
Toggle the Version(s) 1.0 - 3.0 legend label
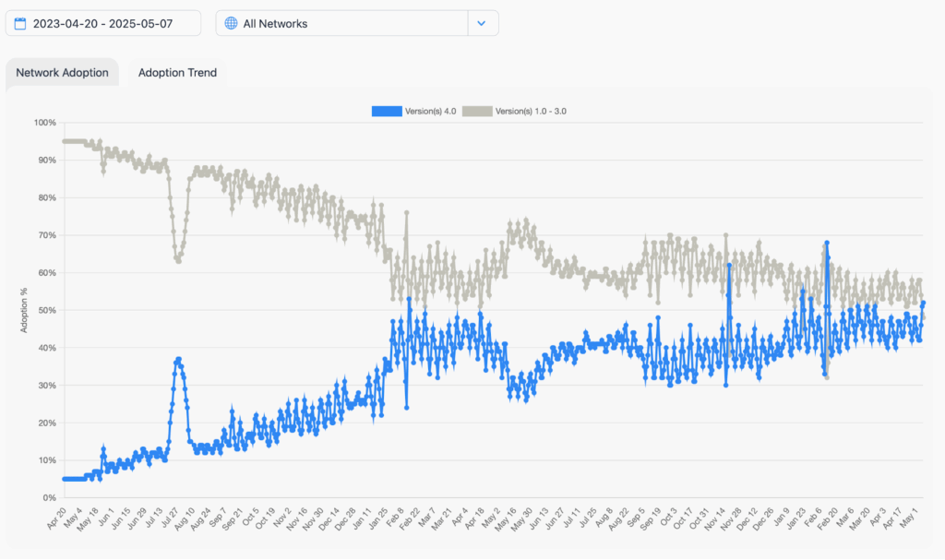(x=531, y=111)
